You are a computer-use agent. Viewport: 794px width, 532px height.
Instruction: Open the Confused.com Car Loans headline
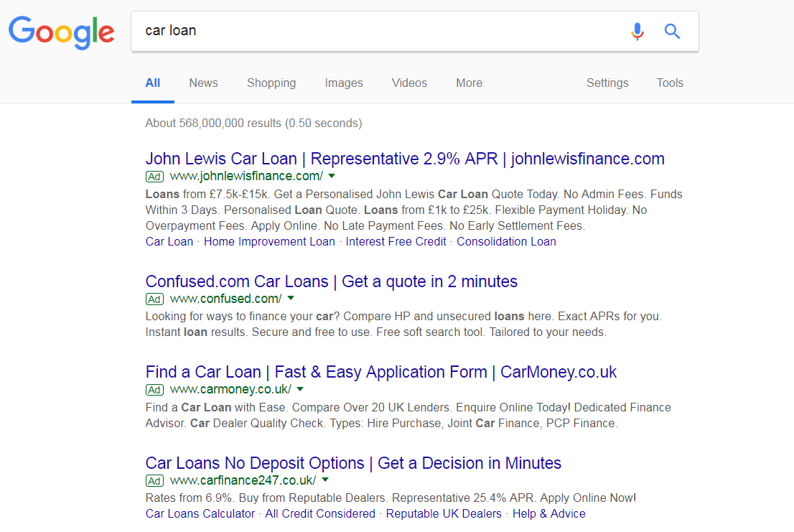click(331, 281)
